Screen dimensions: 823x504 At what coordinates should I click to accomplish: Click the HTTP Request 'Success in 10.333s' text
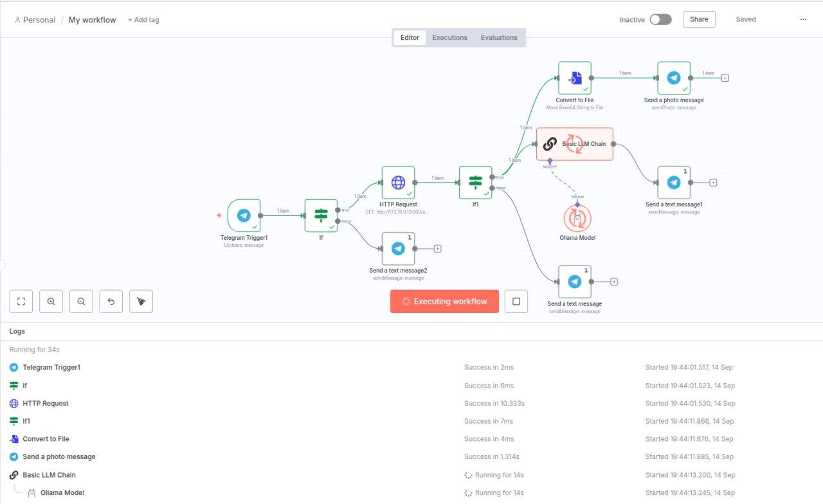pyautogui.click(x=494, y=403)
